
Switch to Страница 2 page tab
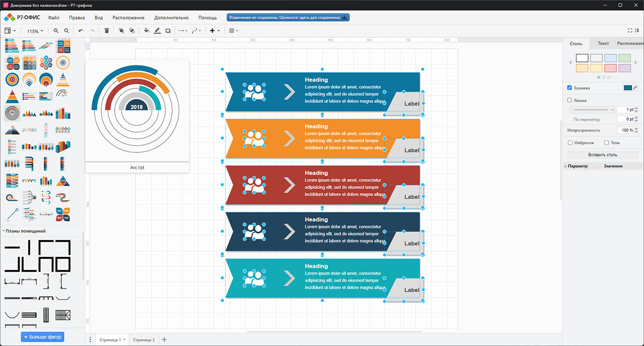[144, 340]
